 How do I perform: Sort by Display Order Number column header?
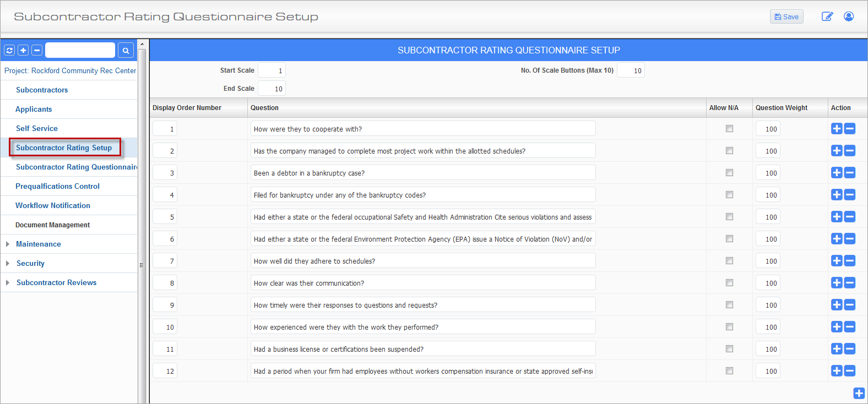187,108
